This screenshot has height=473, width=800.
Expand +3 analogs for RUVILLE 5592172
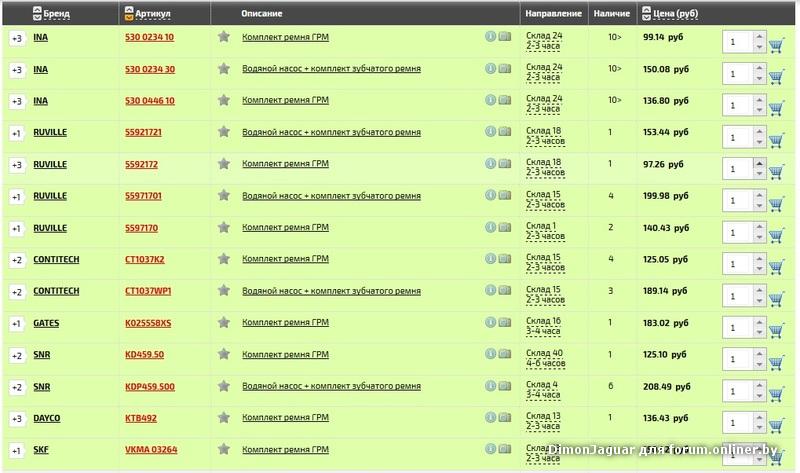tap(17, 165)
